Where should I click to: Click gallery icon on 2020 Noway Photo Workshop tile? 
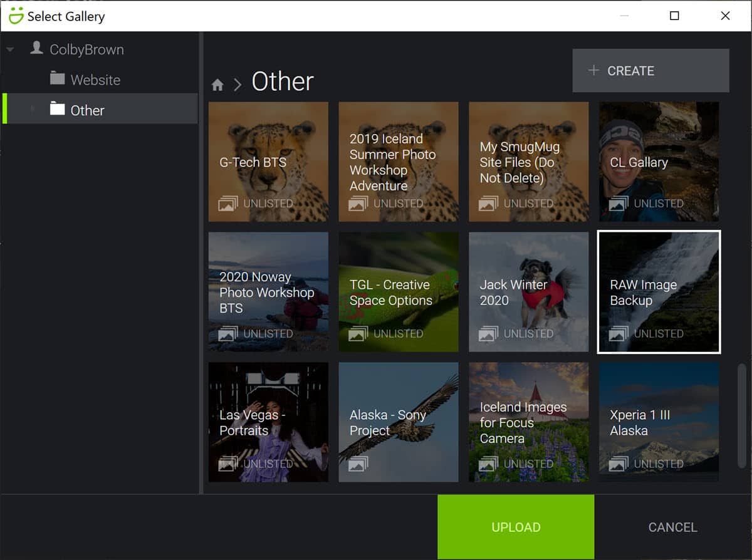pyautogui.click(x=228, y=334)
